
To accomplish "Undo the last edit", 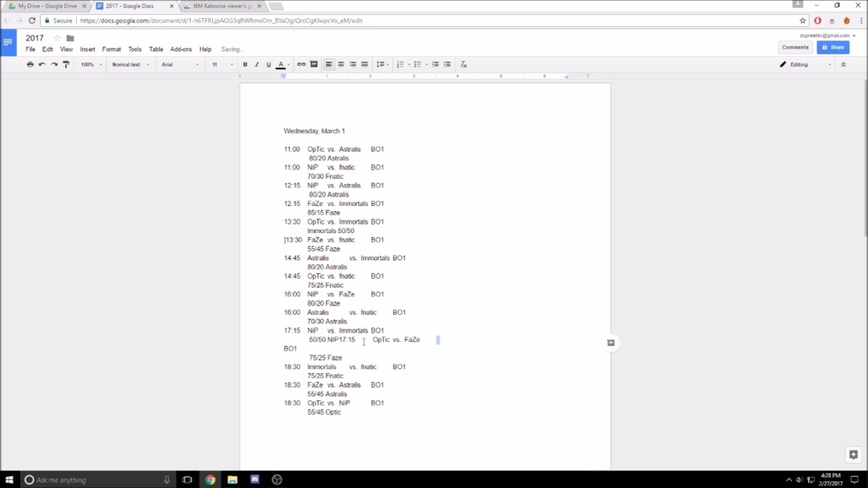I will 42,64.
